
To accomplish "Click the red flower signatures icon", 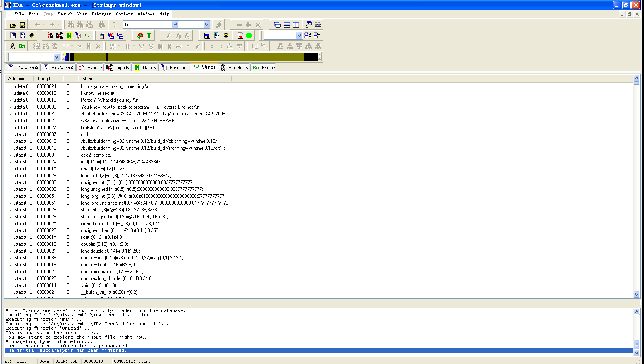I will pos(140,36).
